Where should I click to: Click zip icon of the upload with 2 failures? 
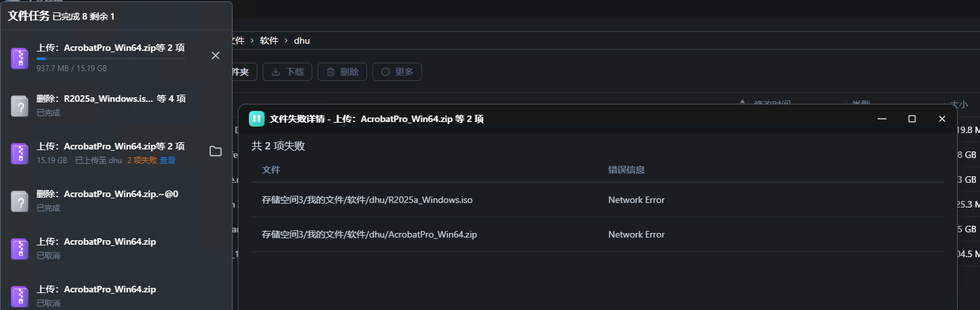tap(21, 153)
